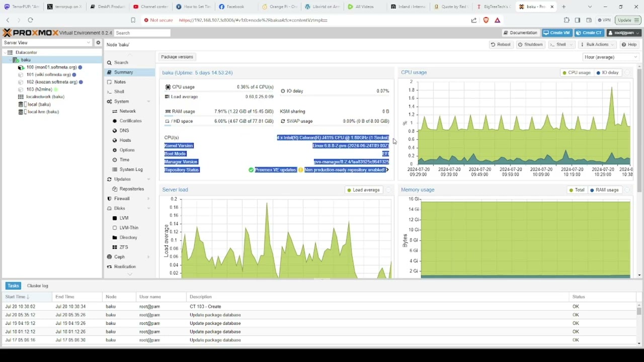The height and width of the screenshot is (362, 644).
Task: Open the Hour (average) timeframe dropdown
Action: 611,57
